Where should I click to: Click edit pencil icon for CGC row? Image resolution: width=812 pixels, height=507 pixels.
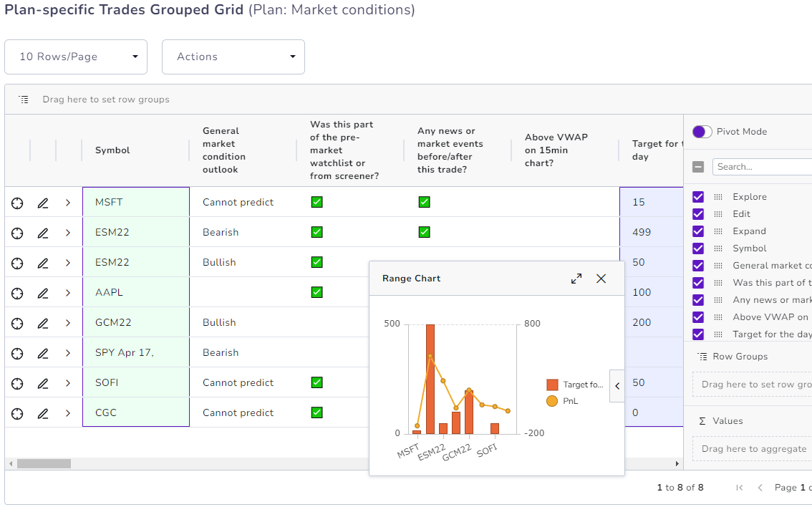tap(43, 413)
